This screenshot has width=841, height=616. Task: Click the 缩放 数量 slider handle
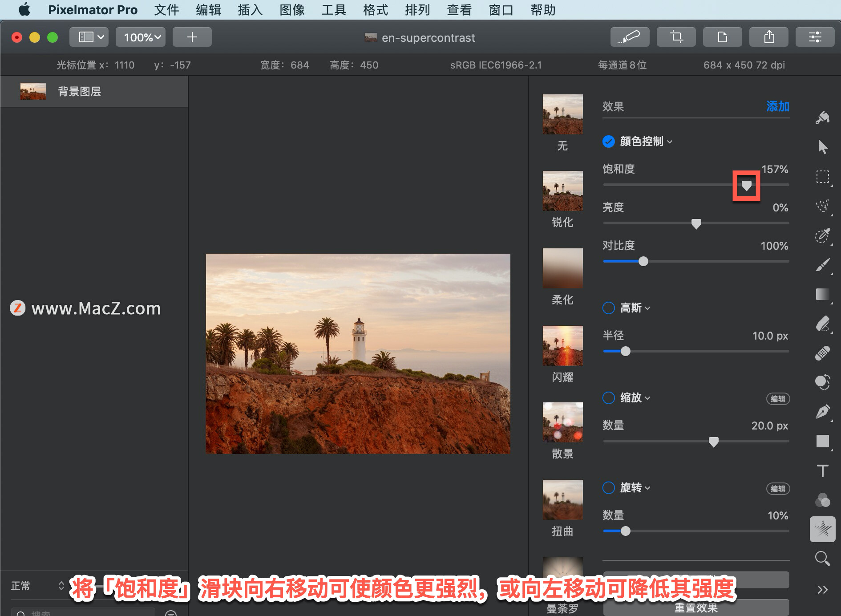tap(713, 442)
